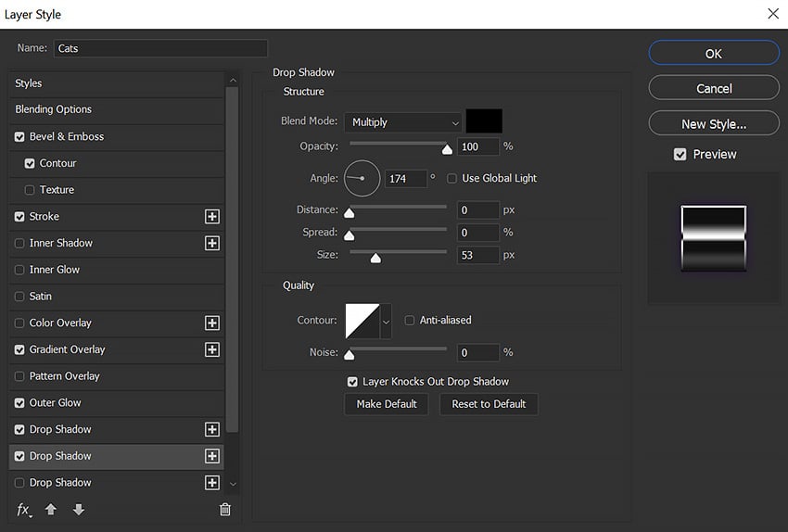The height and width of the screenshot is (532, 788).
Task: Click the Name text field
Action: pos(159,48)
